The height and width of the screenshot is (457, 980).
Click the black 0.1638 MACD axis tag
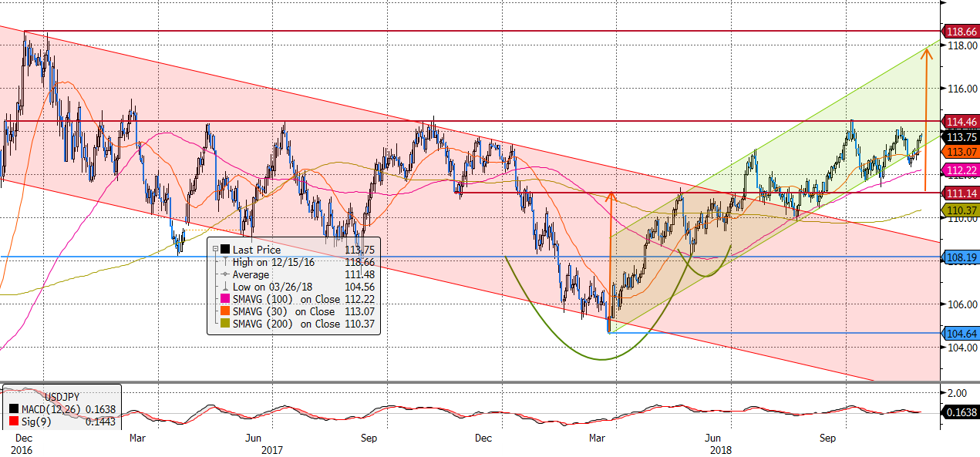pyautogui.click(x=961, y=412)
